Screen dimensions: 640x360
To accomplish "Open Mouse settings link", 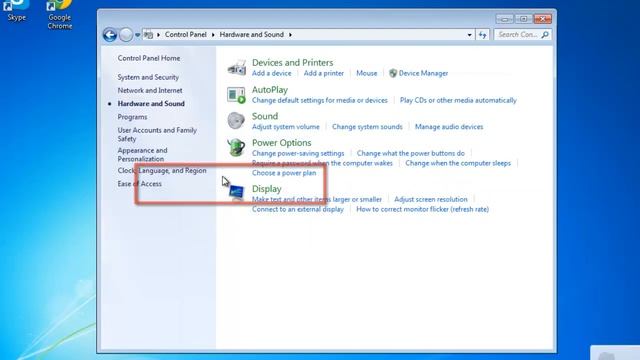I will (367, 73).
